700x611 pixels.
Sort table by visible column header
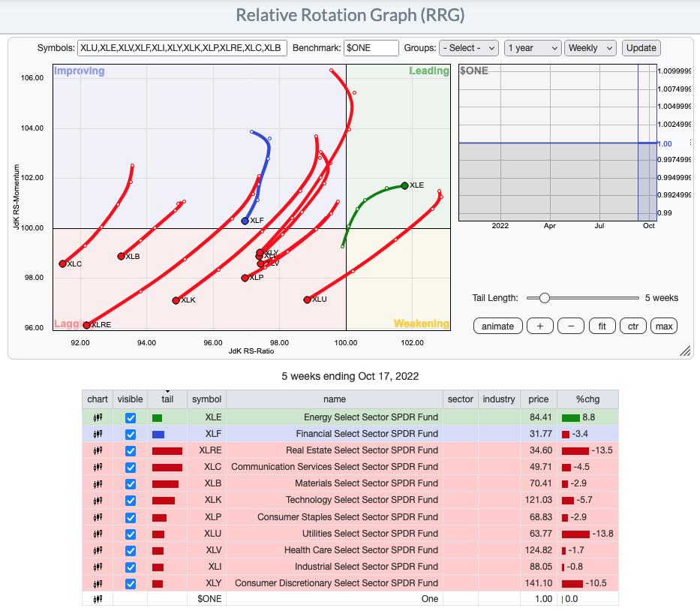(x=130, y=399)
